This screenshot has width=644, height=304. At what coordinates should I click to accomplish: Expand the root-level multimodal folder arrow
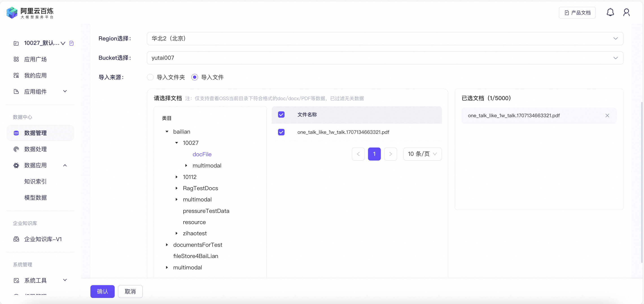(167, 267)
